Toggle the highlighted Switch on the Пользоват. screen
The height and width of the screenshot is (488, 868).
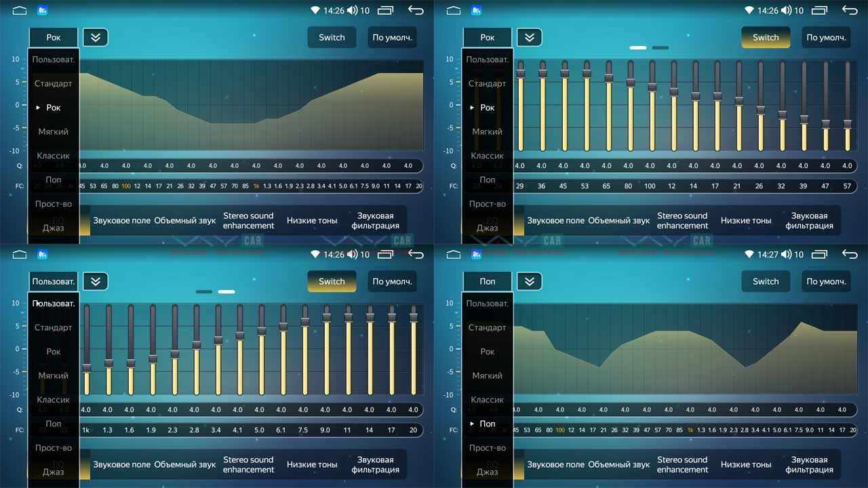pos(332,281)
